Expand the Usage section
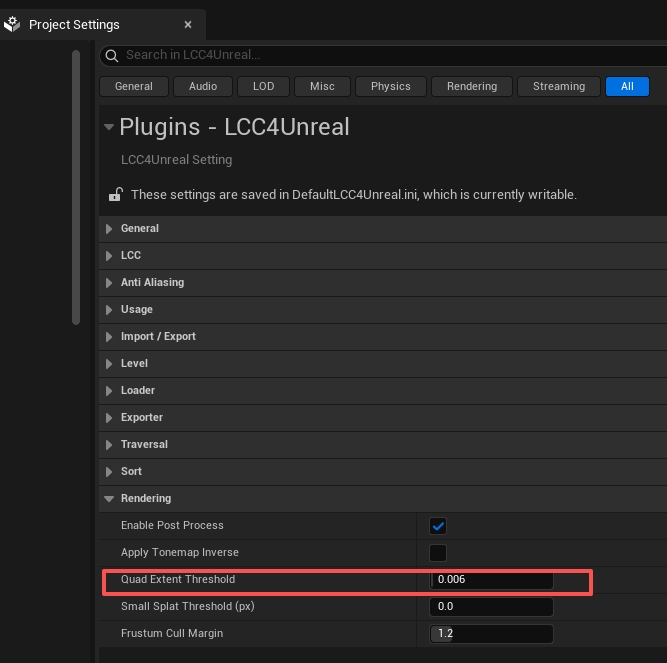 pos(109,310)
